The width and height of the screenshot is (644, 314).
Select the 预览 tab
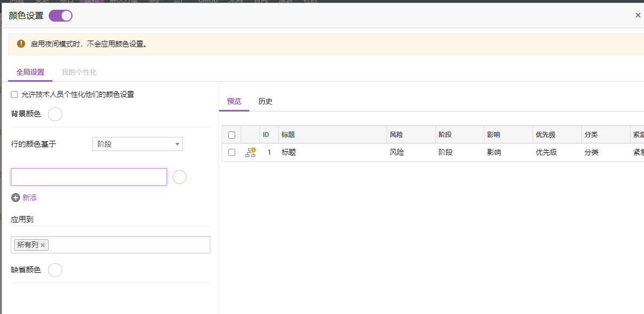[234, 102]
